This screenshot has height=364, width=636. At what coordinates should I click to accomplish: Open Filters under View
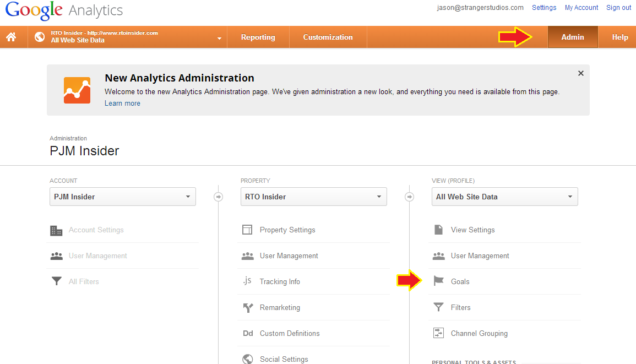461,308
